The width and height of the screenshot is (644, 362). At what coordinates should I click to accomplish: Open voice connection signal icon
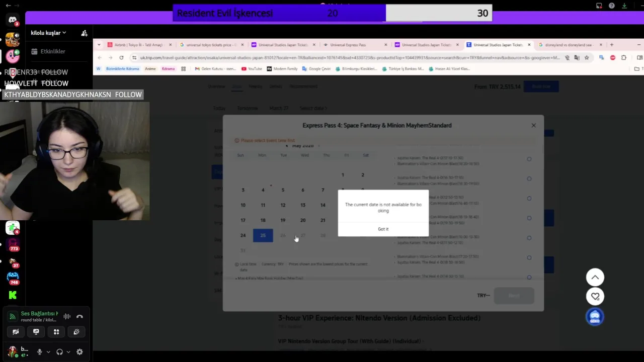point(13,317)
